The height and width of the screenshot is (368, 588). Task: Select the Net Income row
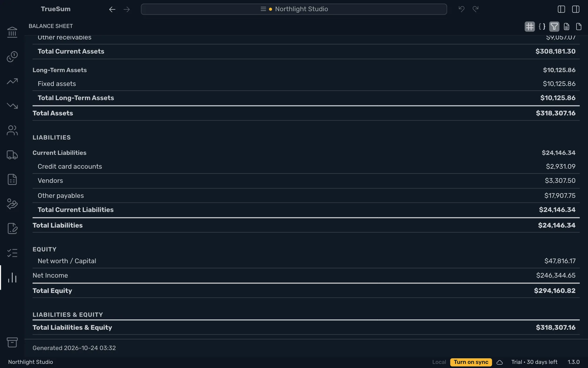pos(306,276)
